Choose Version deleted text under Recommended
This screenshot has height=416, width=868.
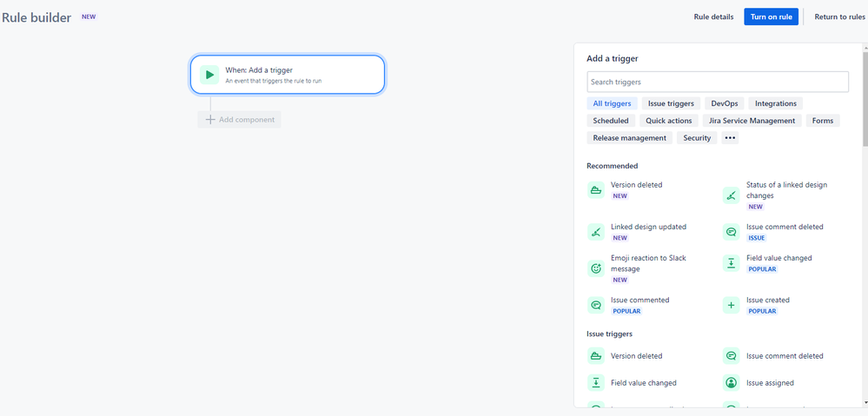coord(636,185)
